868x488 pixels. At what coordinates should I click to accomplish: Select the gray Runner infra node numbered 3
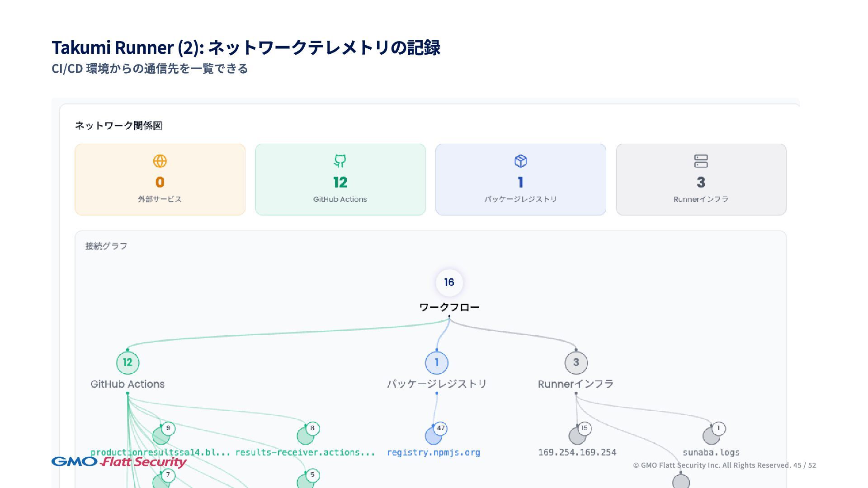(576, 362)
